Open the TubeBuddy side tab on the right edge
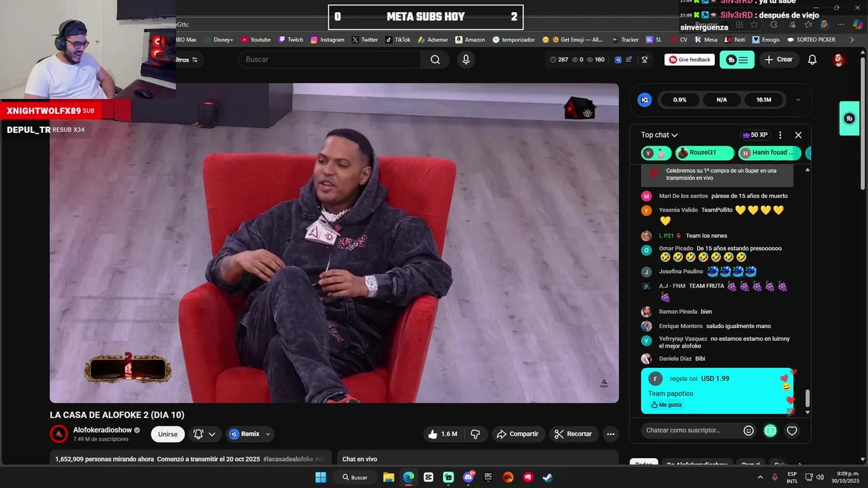The height and width of the screenshot is (488, 868). click(x=850, y=119)
